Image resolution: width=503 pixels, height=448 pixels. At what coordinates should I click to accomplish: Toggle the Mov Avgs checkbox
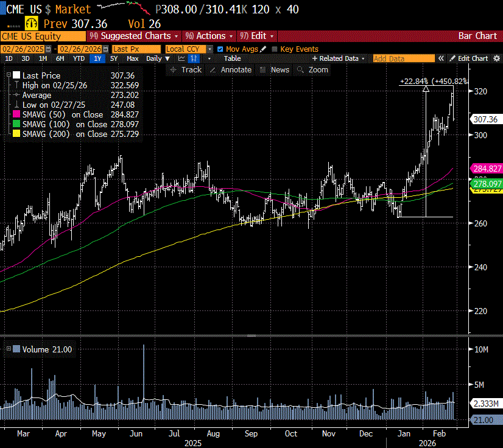point(220,49)
